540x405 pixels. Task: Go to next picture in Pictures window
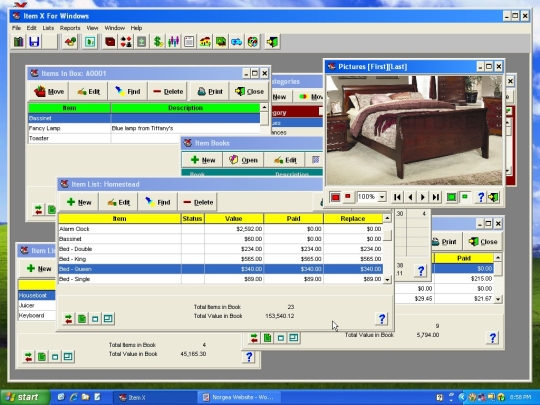pos(423,197)
